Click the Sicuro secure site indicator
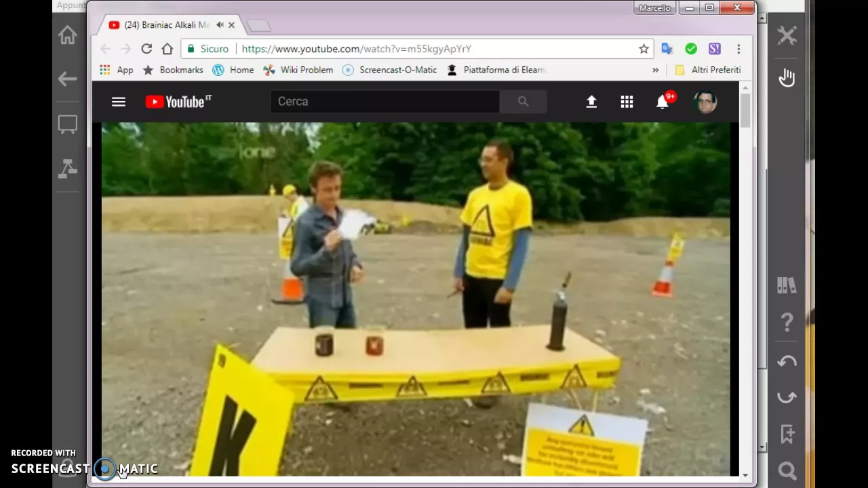Image resolution: width=868 pixels, height=488 pixels. click(x=208, y=49)
